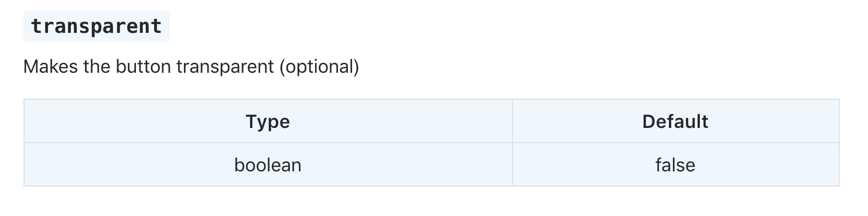Click the opening parenthesis before optional
The image size is (868, 216).
point(282,67)
